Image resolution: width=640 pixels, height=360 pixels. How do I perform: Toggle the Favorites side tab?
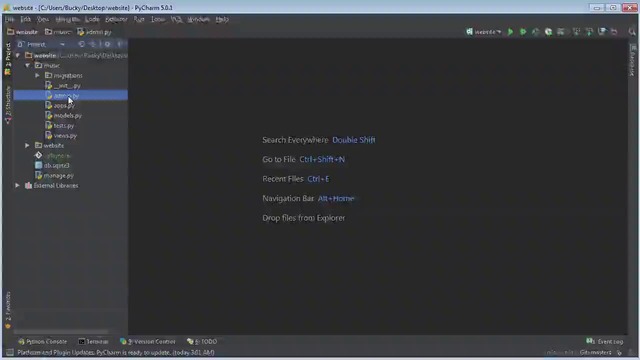pyautogui.click(x=7, y=310)
